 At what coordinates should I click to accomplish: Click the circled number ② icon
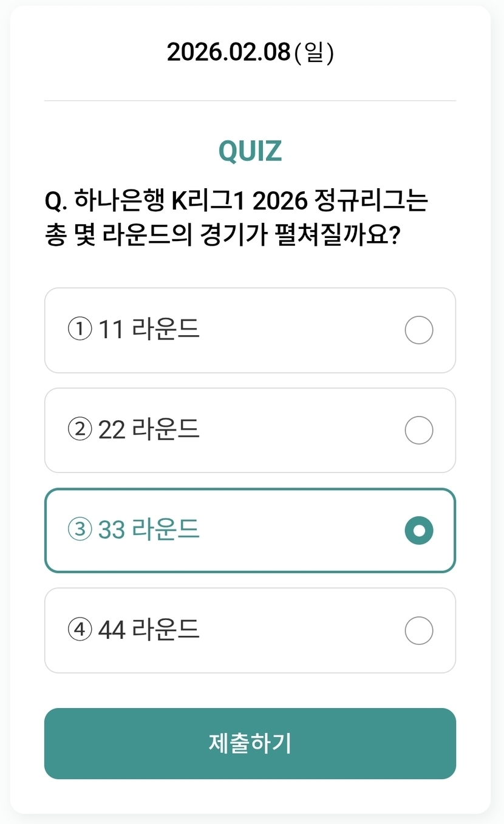[79, 431]
